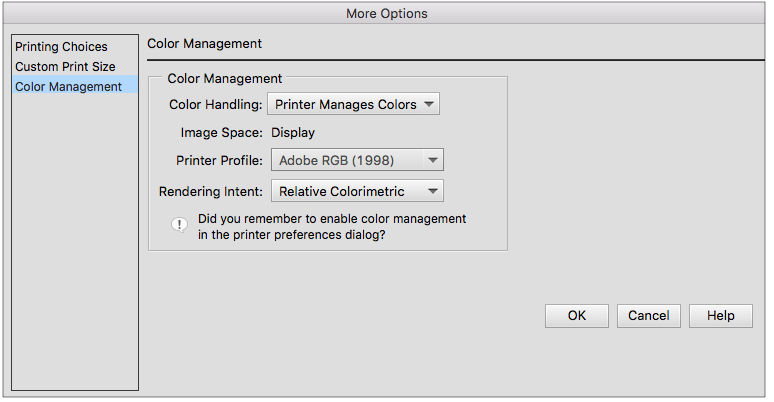Image resolution: width=774 pixels, height=402 pixels.
Task: Click the arrow on the Printer Profile combo box
Action: pos(432,160)
